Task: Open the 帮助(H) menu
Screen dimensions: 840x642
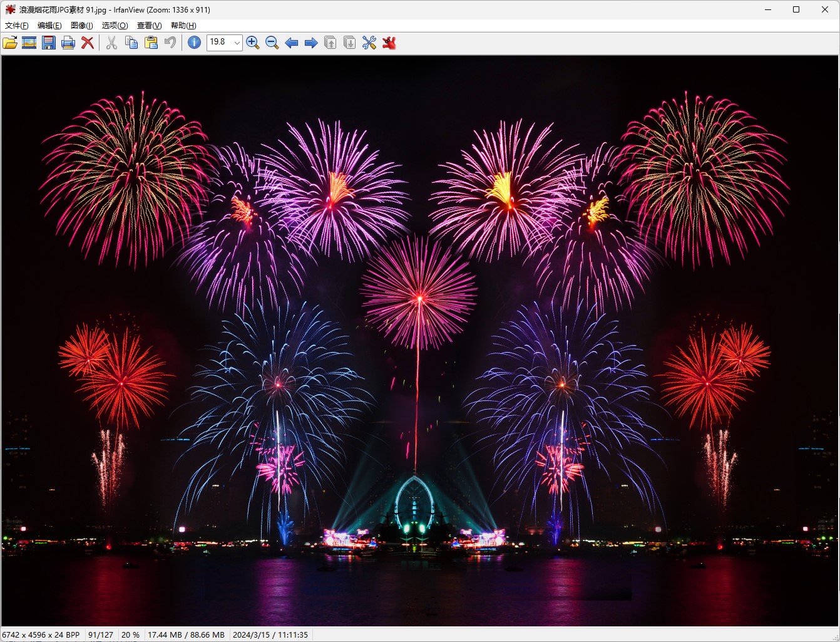Action: pyautogui.click(x=183, y=26)
